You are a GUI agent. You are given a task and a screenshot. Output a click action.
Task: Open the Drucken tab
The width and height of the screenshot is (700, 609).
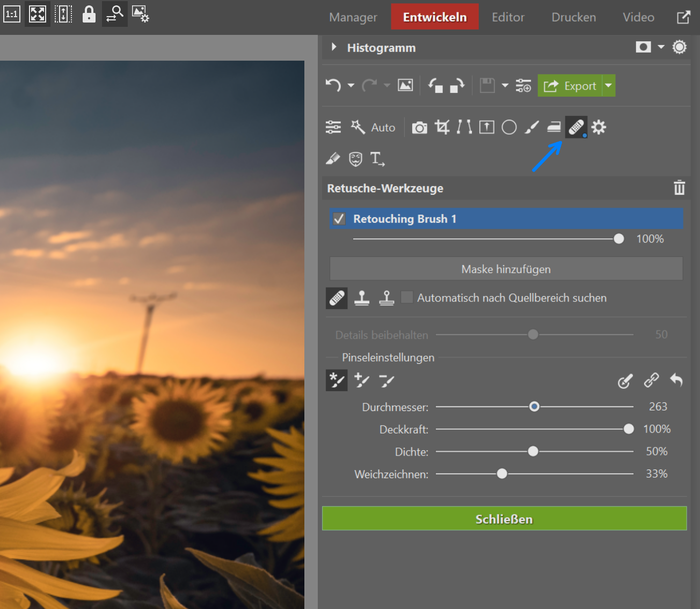pyautogui.click(x=574, y=17)
